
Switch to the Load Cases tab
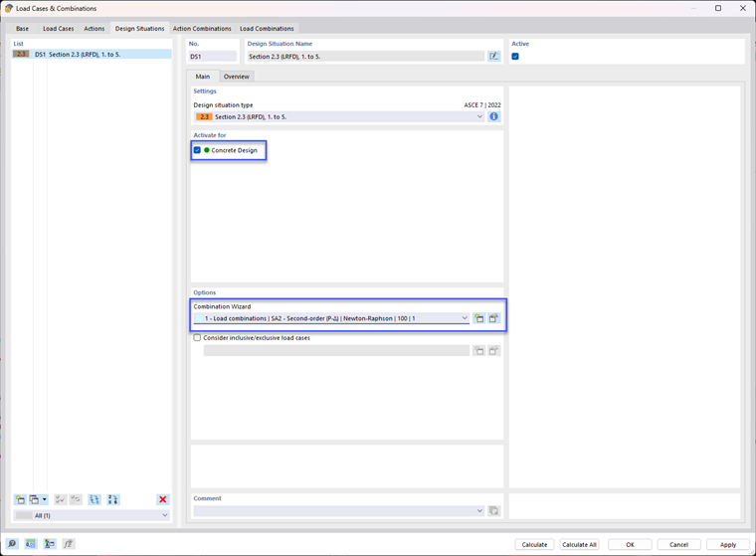click(59, 29)
